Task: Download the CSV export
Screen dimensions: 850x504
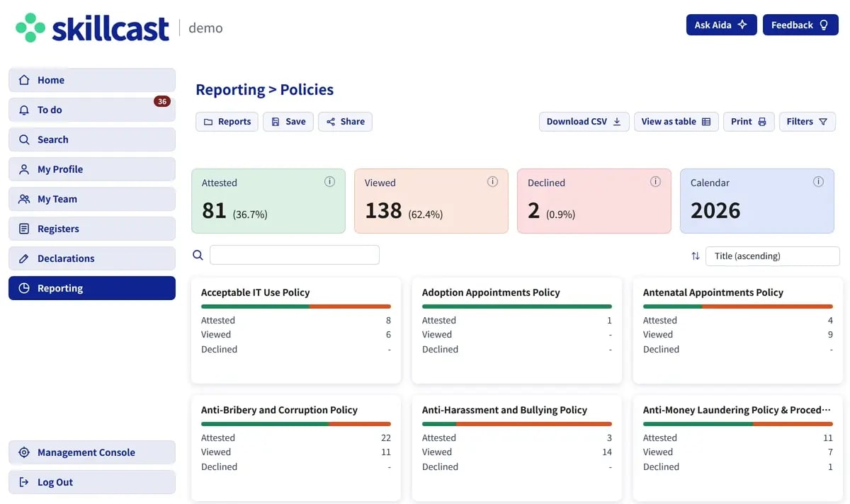Action: click(x=584, y=122)
